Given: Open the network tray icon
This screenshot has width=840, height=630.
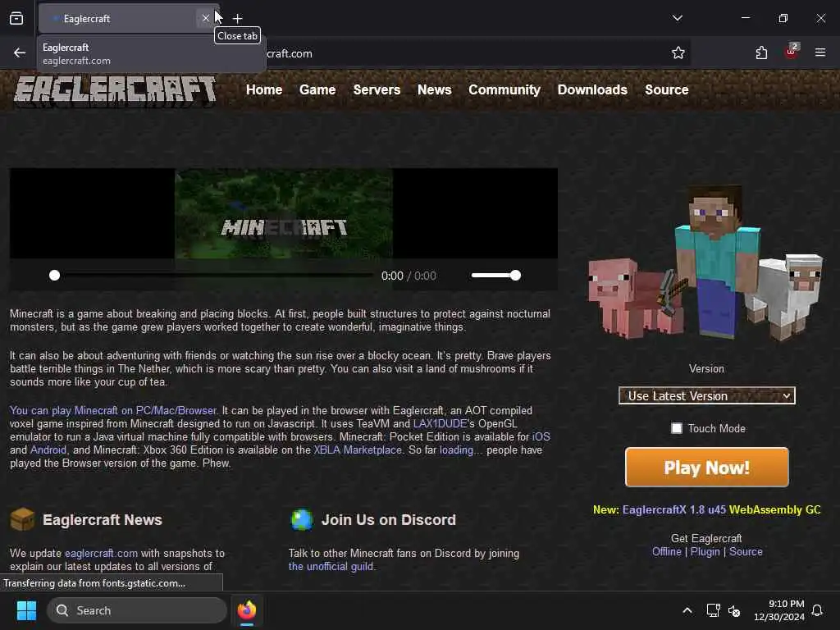Looking at the screenshot, I should [713, 610].
